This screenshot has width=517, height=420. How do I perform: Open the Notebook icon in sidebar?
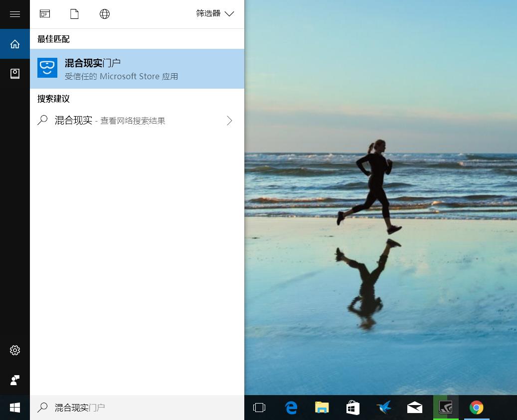(15, 73)
